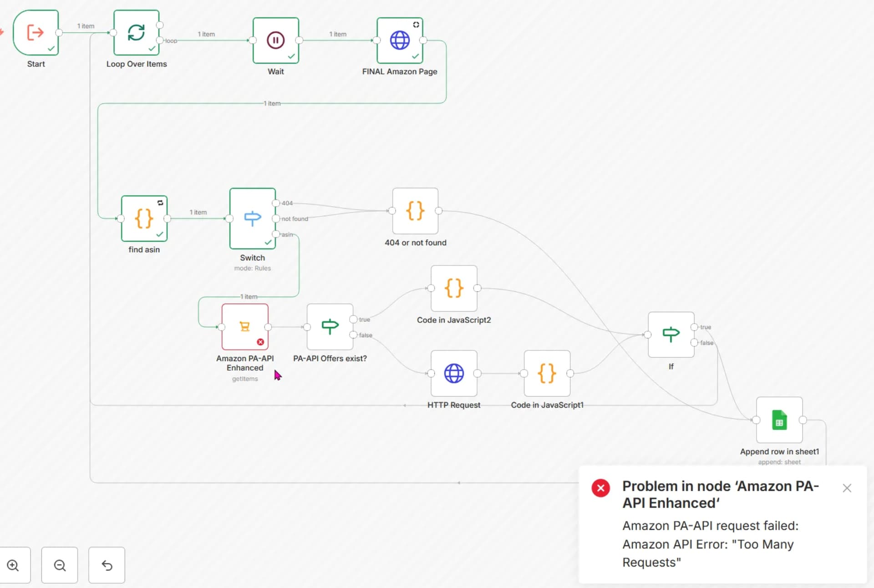874x588 pixels.
Task: Open the HTTP Request globe node
Action: coord(453,373)
